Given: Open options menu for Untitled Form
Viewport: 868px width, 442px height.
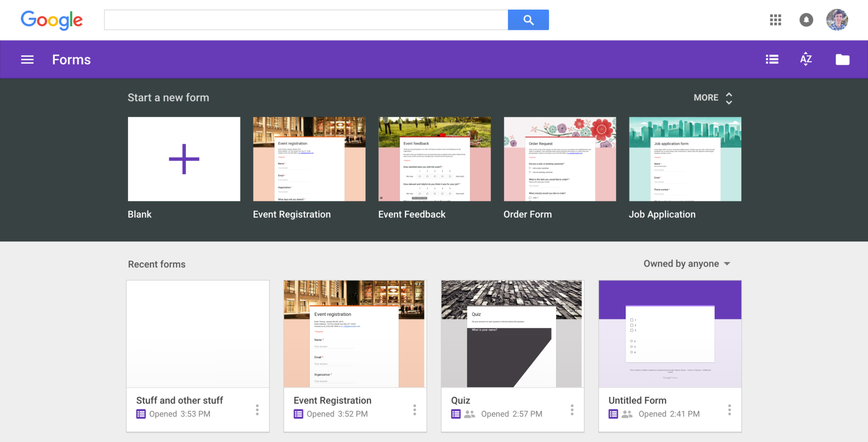Looking at the screenshot, I should [x=729, y=410].
